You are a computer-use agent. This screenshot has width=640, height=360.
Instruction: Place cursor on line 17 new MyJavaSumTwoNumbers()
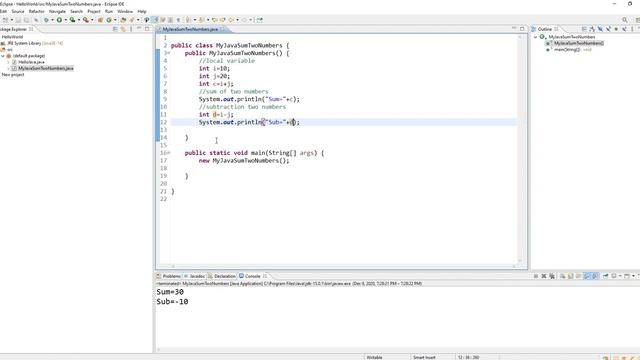[244, 160]
